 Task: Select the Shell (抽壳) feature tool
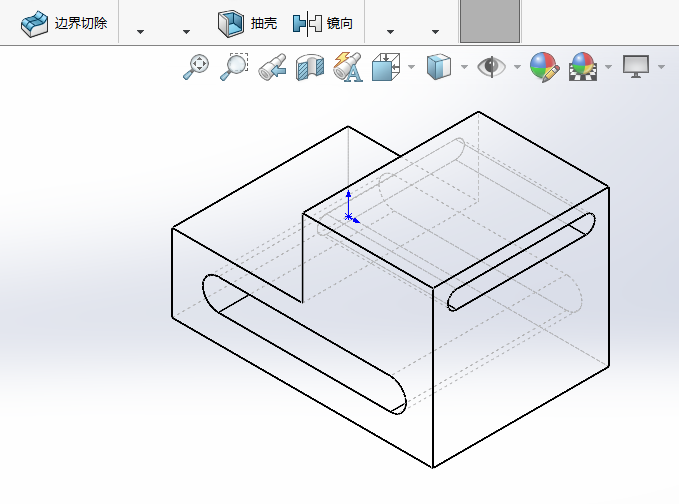[x=231, y=22]
